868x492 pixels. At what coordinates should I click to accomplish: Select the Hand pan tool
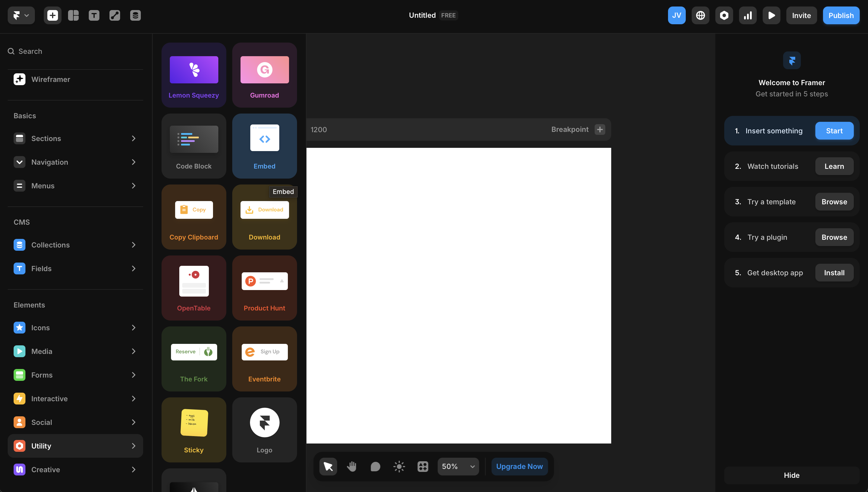[x=351, y=466]
